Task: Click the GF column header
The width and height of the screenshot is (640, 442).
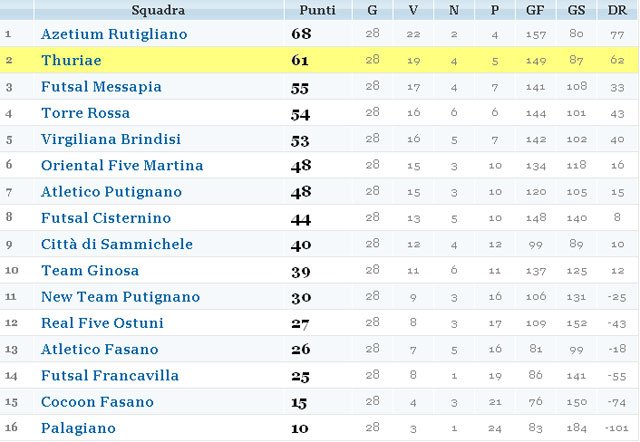Action: 535,10
